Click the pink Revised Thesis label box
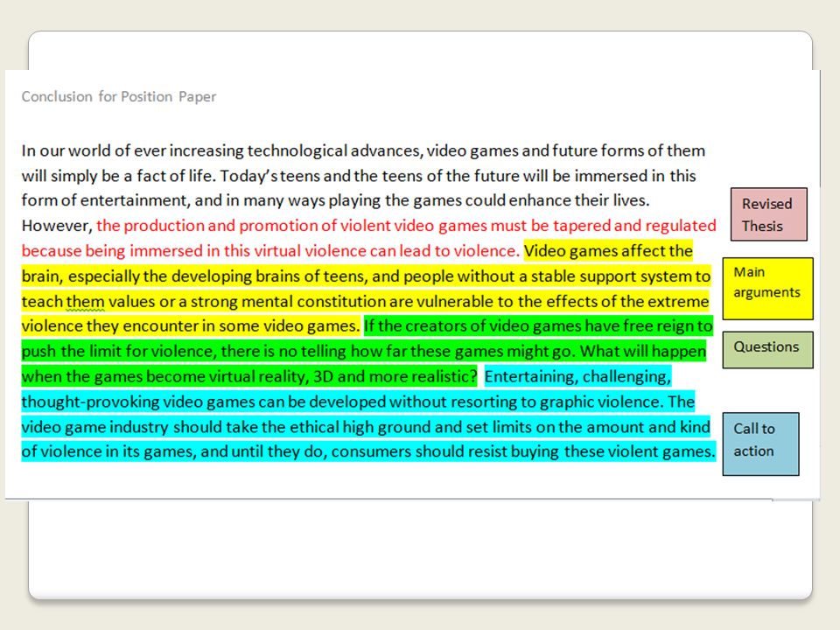 point(769,214)
